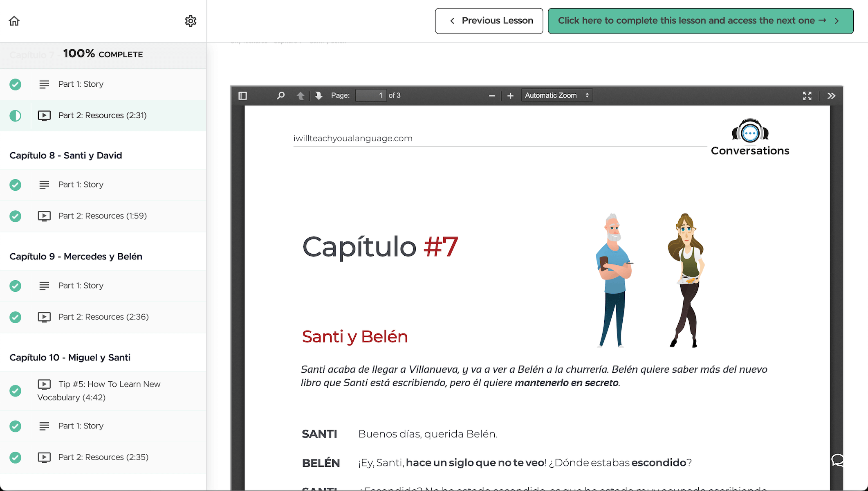Select Part 1: Story under Capítulo 9
This screenshot has width=868, height=491.
(x=81, y=285)
